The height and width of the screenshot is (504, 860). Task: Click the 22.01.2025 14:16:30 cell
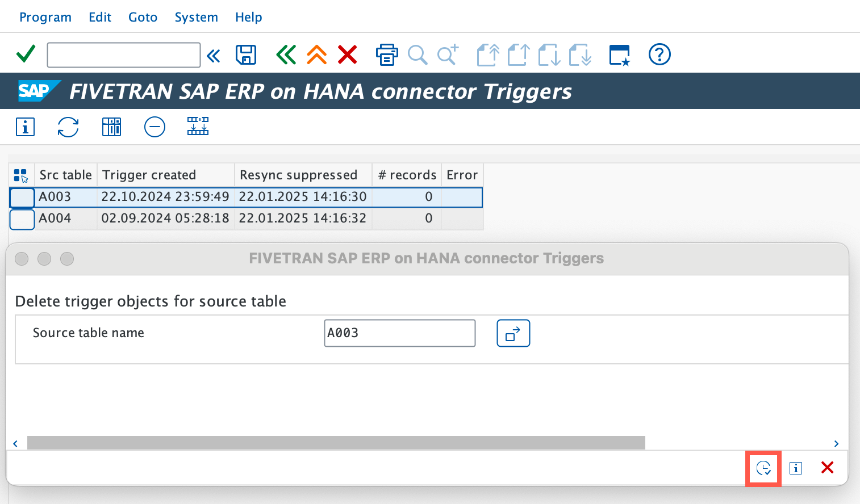[303, 197]
